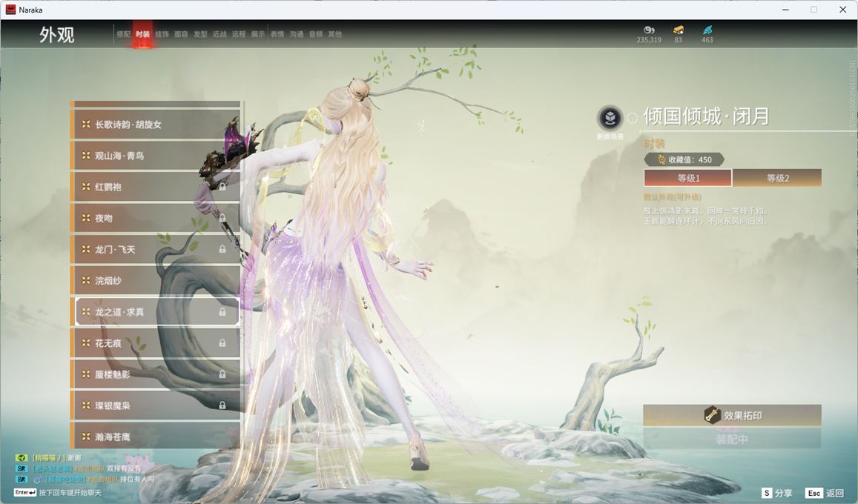The height and width of the screenshot is (504, 858).
Task: Open the 表情 tab
Action: coord(277,34)
